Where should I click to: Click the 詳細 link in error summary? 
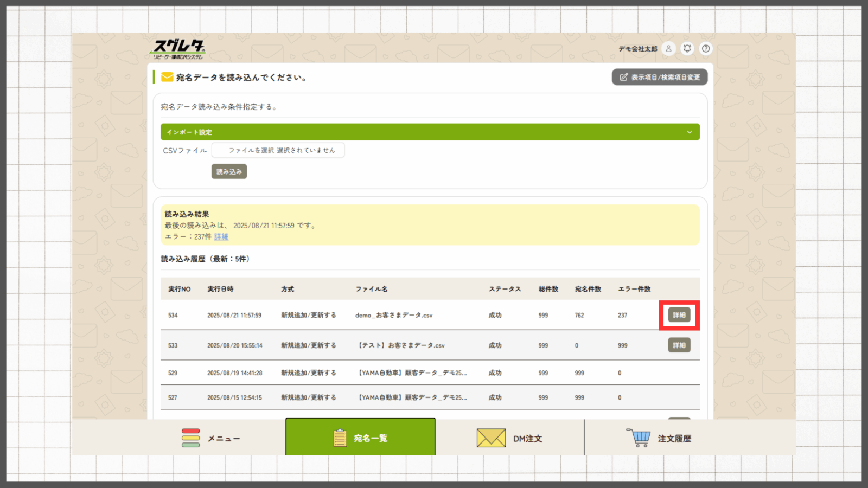coord(221,237)
